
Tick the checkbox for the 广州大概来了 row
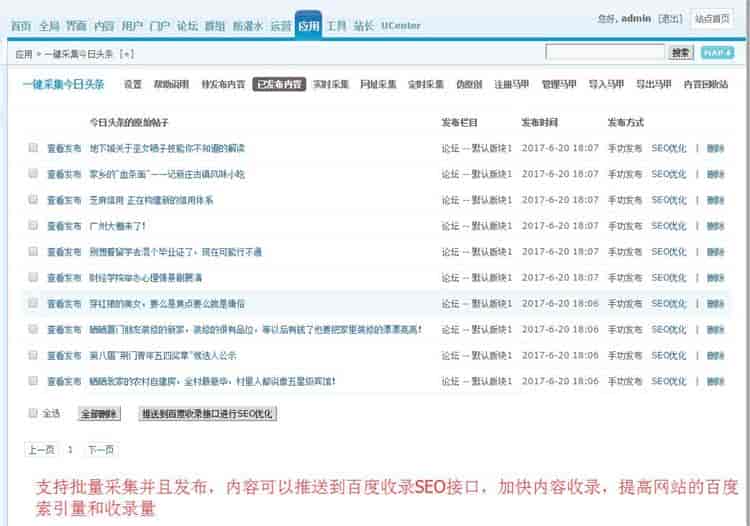click(x=33, y=225)
